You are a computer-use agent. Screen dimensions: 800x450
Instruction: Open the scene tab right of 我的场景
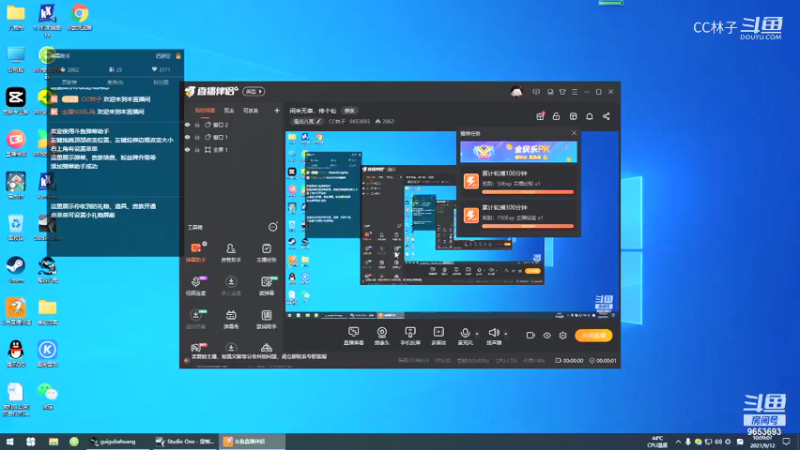tap(229, 110)
